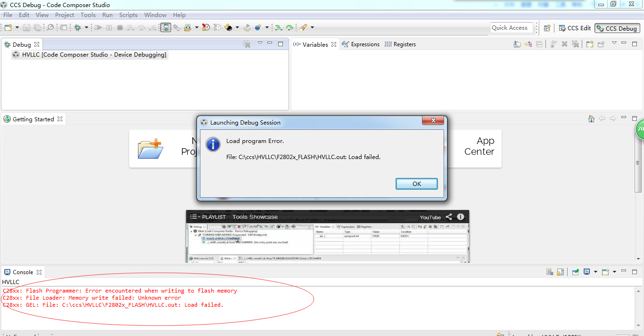Click the green assembly Step Into icon

(279, 27)
